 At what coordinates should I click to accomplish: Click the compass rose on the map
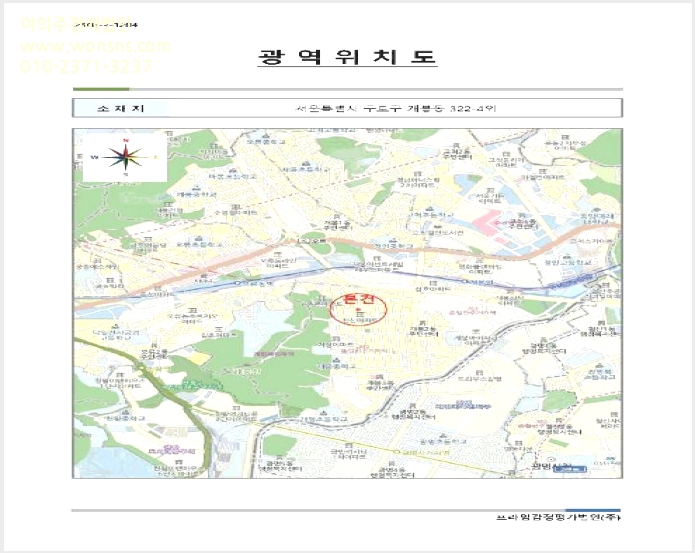125,157
